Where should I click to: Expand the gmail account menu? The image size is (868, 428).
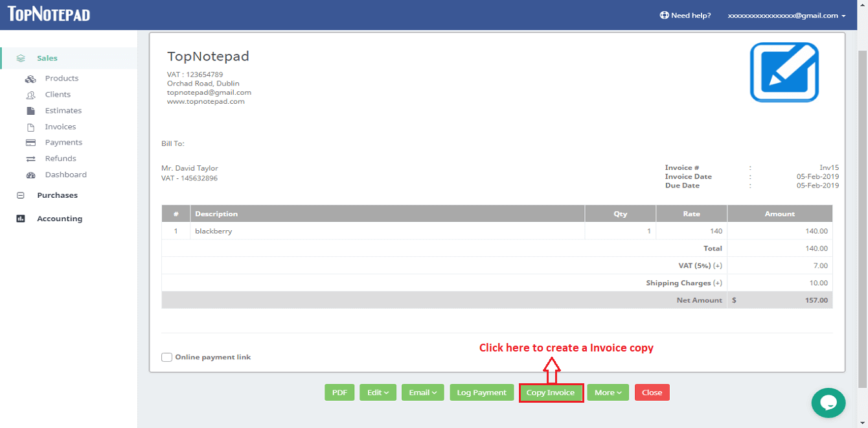tap(787, 15)
